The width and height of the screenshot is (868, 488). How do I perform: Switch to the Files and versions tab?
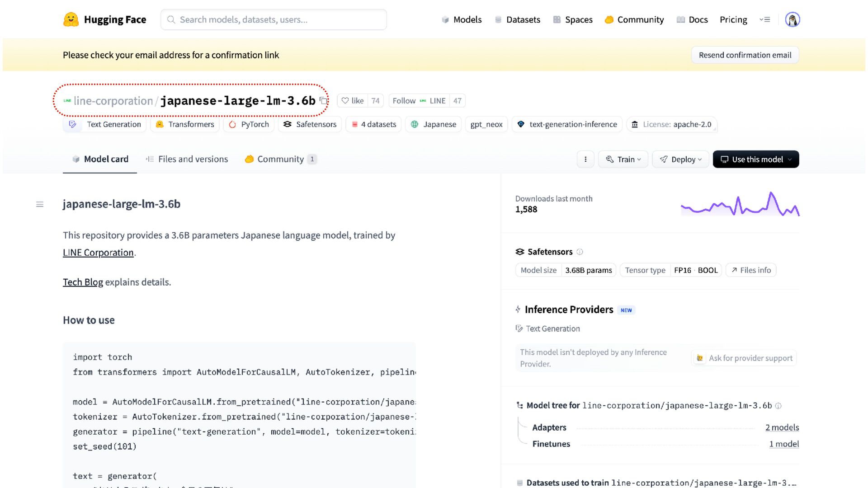point(187,159)
